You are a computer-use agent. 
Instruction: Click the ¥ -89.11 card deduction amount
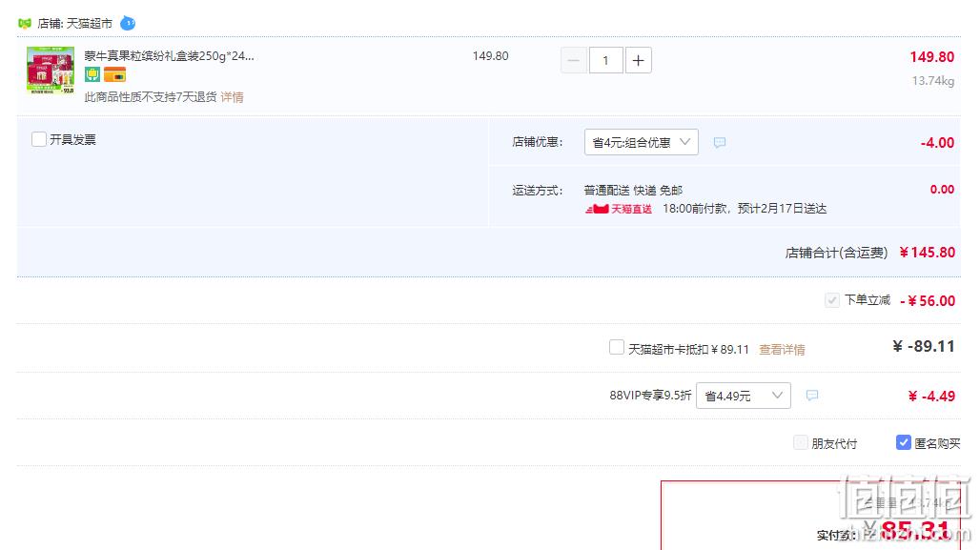coord(924,346)
